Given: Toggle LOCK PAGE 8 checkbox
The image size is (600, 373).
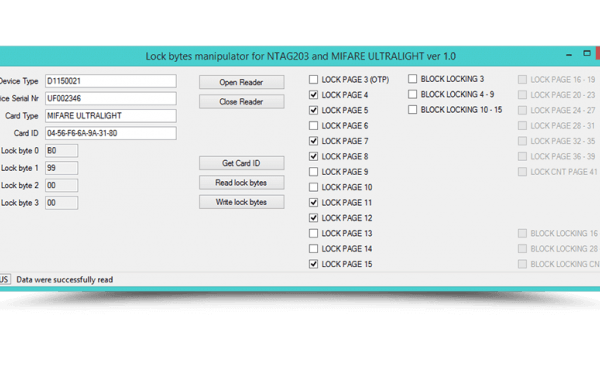Looking at the screenshot, I should pos(313,156).
